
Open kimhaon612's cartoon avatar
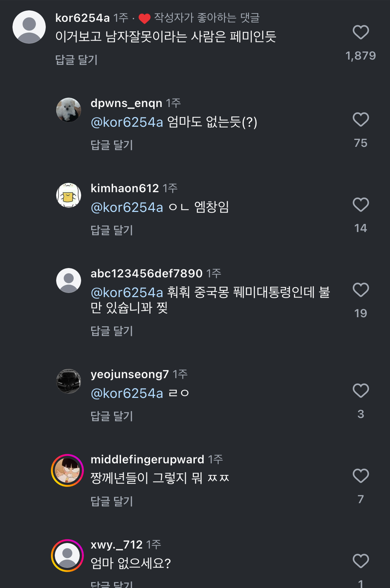point(69,195)
